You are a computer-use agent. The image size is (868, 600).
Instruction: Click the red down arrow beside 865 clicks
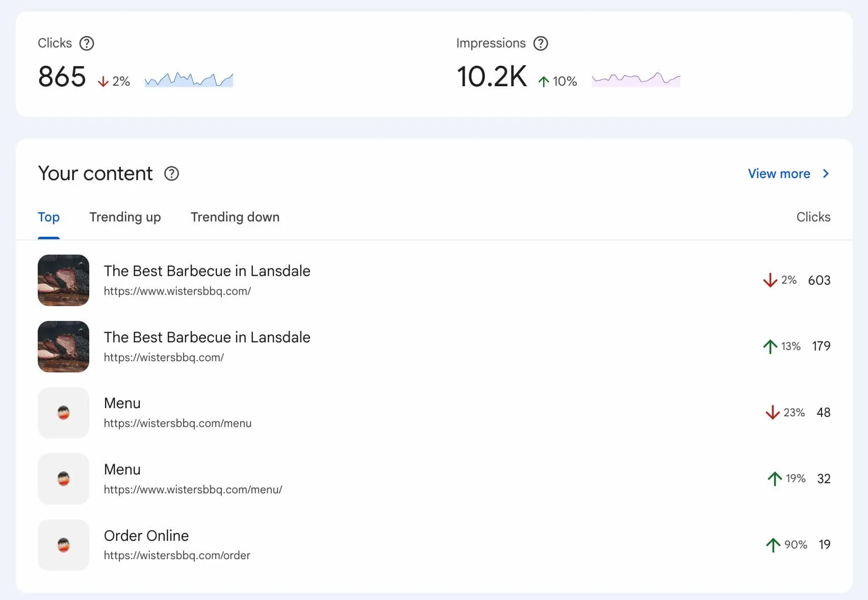pos(103,82)
